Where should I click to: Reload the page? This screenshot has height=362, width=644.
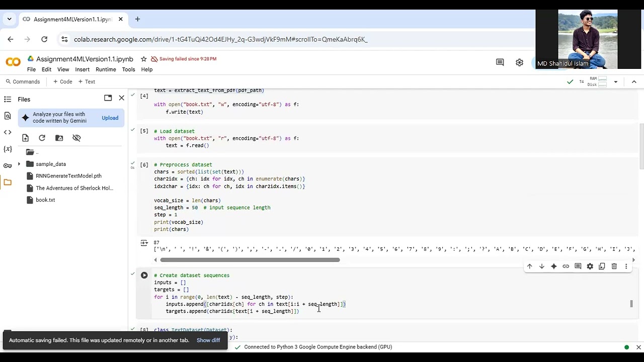point(44,39)
